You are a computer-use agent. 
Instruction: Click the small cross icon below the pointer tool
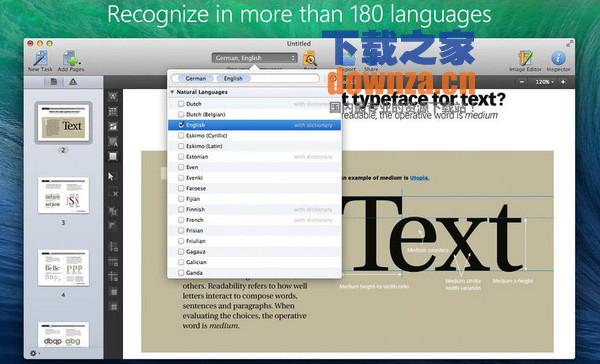[x=115, y=194]
